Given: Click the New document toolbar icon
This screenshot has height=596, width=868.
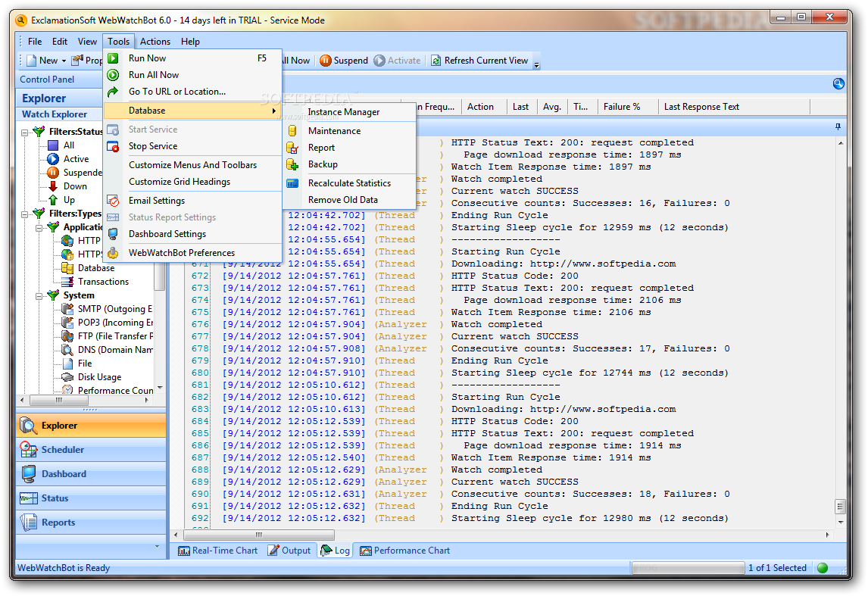Looking at the screenshot, I should [32, 61].
